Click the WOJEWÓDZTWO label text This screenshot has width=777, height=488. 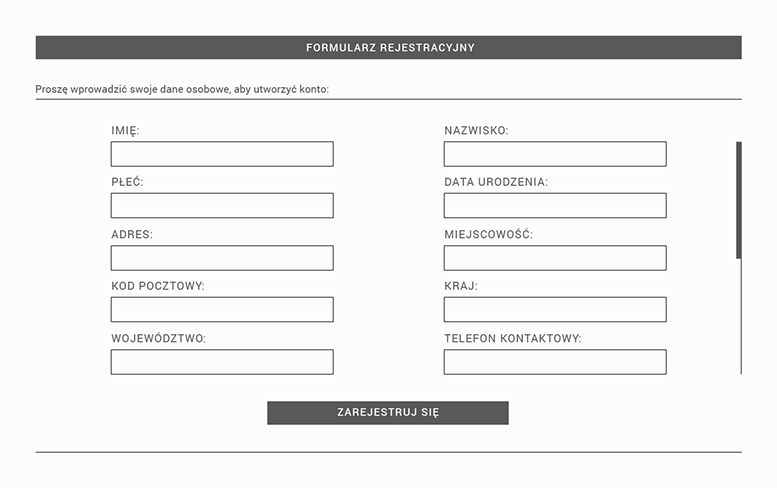click(158, 339)
